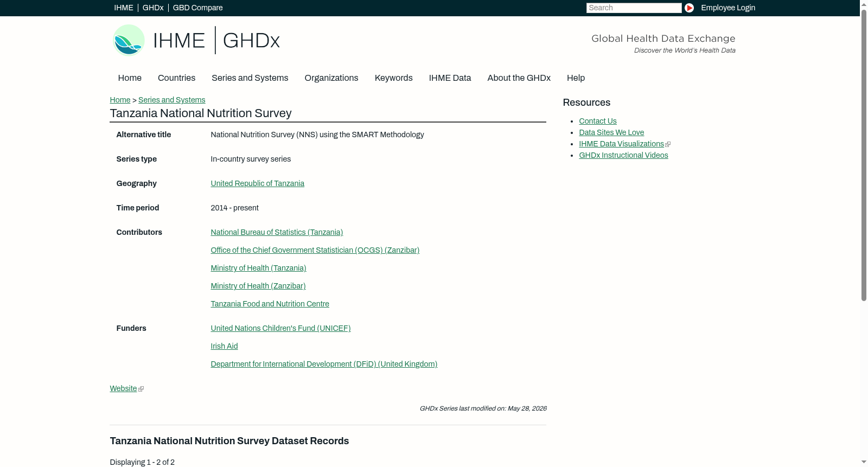Click Series and Systems breadcrumb link
The width and height of the screenshot is (868, 467).
(171, 100)
